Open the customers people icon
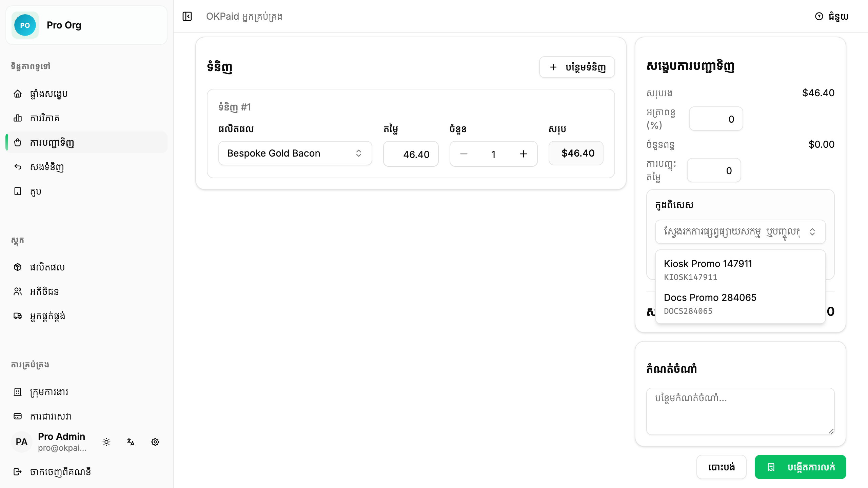 [x=18, y=291]
